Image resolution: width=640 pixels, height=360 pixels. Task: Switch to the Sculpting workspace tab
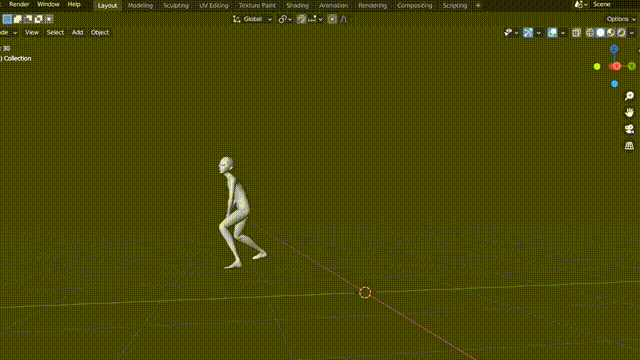176,6
